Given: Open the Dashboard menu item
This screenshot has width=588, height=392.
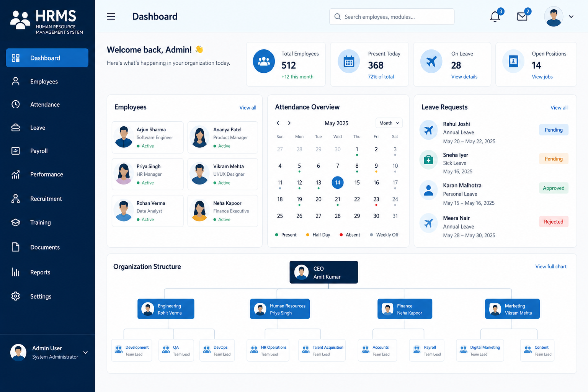Looking at the screenshot, I should [x=47, y=58].
